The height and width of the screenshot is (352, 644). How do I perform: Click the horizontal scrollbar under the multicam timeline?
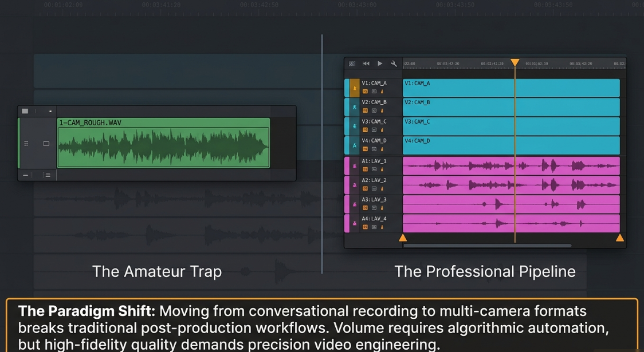click(487, 246)
